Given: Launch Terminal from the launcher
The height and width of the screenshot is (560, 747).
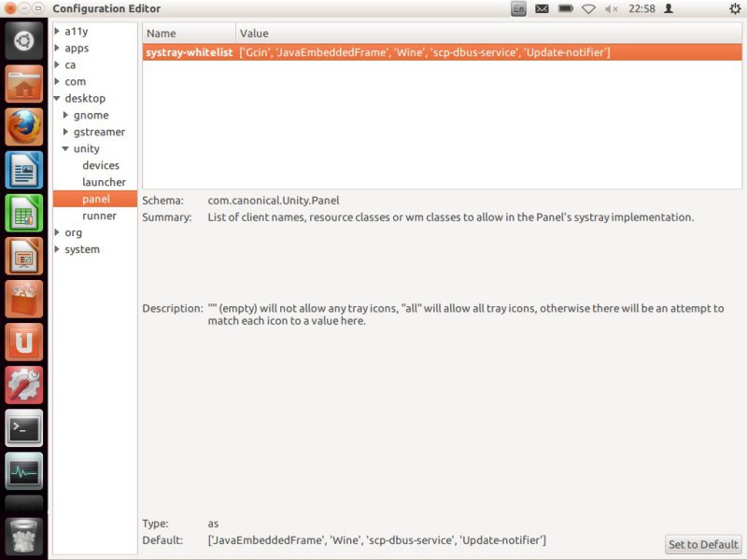Looking at the screenshot, I should pyautogui.click(x=24, y=428).
